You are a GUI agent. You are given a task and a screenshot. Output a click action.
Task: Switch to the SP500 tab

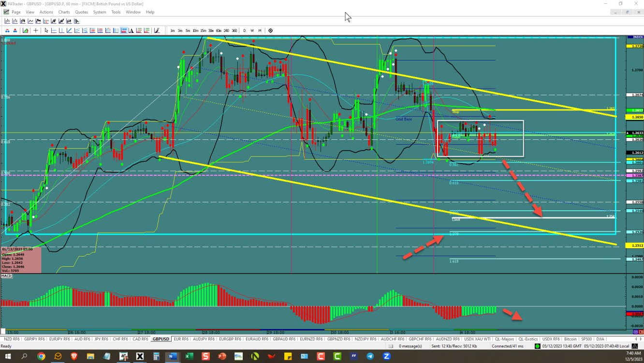[586, 339]
